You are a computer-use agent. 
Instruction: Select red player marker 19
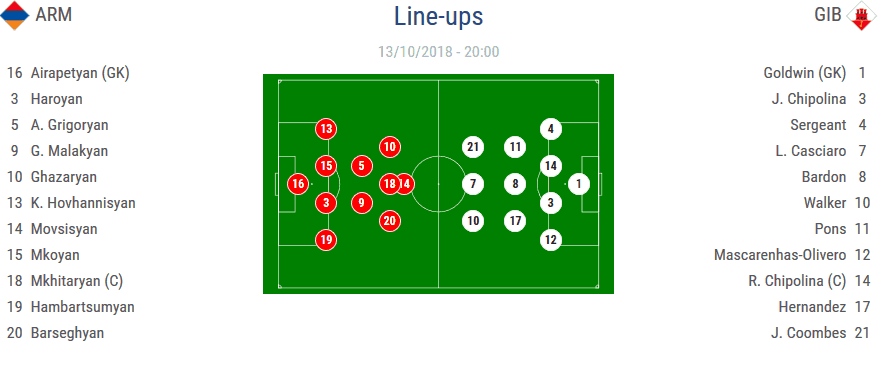(x=326, y=240)
